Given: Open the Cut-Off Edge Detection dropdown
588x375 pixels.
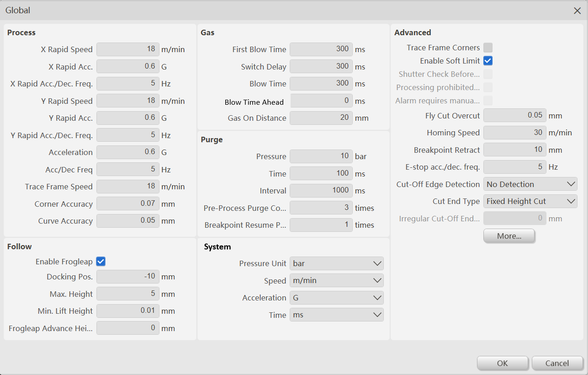Looking at the screenshot, I should click(x=530, y=184).
